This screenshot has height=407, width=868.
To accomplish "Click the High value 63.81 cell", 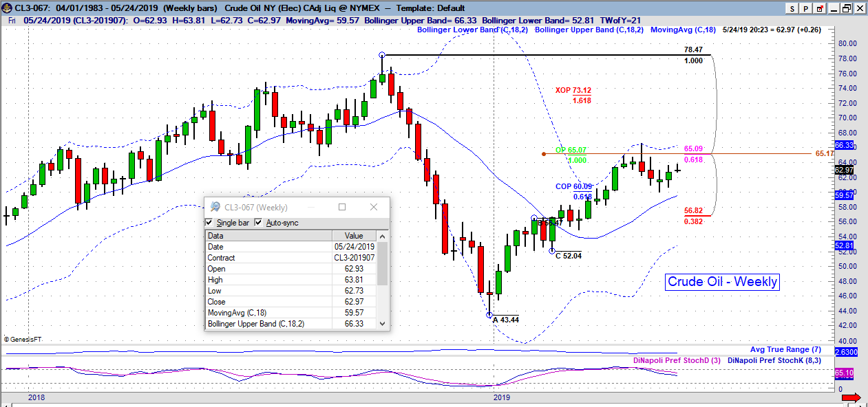I will 354,280.
